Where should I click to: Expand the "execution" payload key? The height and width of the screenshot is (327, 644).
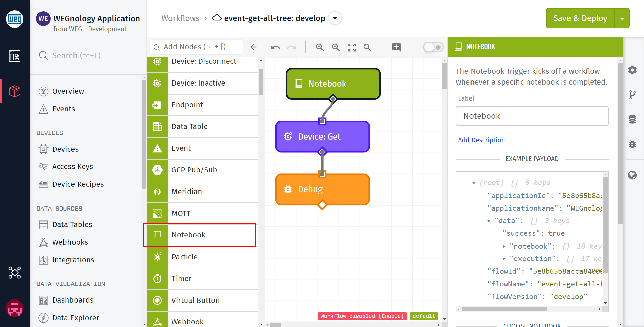(504, 259)
